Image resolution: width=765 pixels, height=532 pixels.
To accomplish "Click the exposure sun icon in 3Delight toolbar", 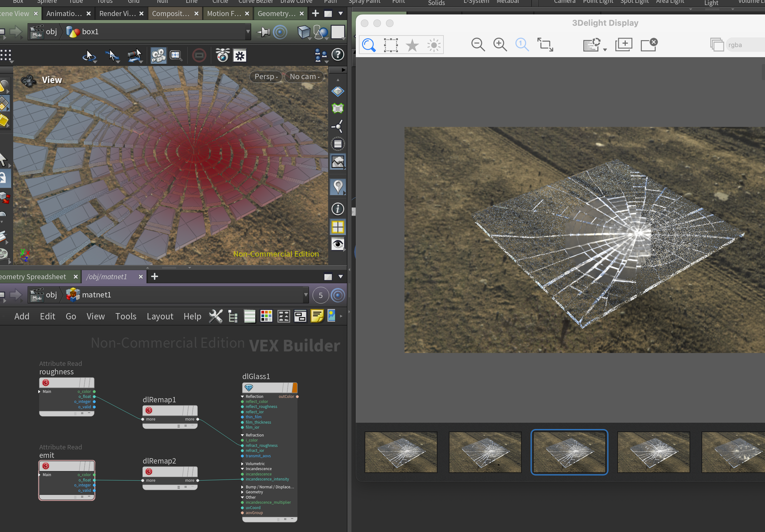I will point(433,45).
